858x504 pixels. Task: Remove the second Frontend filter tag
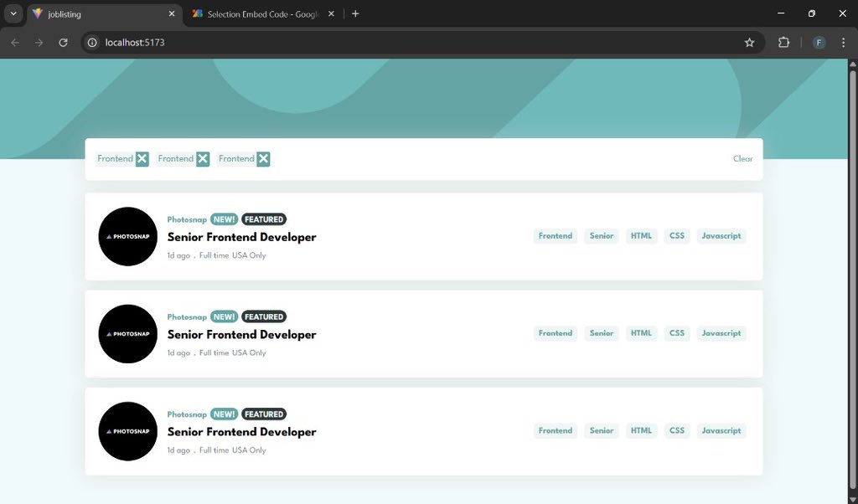point(203,158)
